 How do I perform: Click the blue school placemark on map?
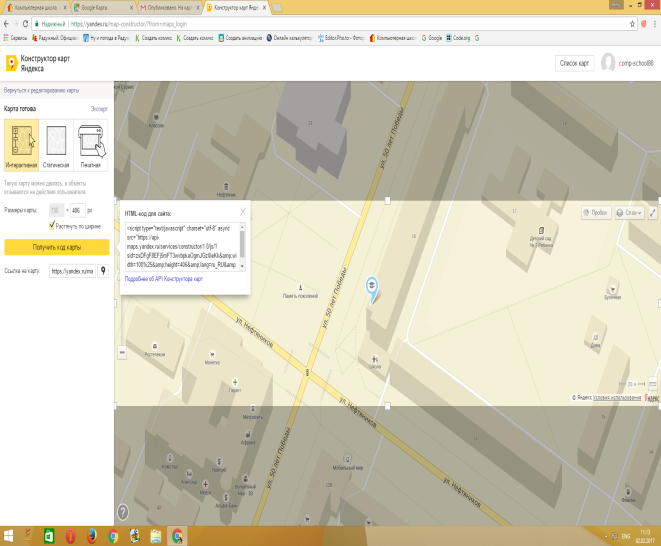pos(372,289)
